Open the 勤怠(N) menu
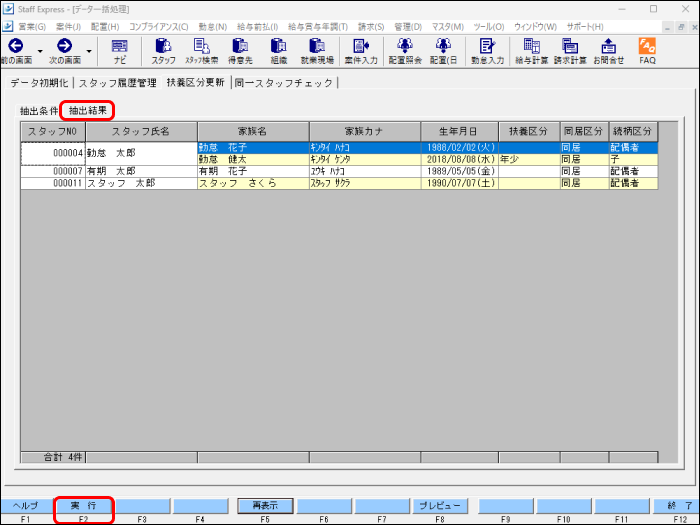This screenshot has height=525, width=700. [213, 27]
